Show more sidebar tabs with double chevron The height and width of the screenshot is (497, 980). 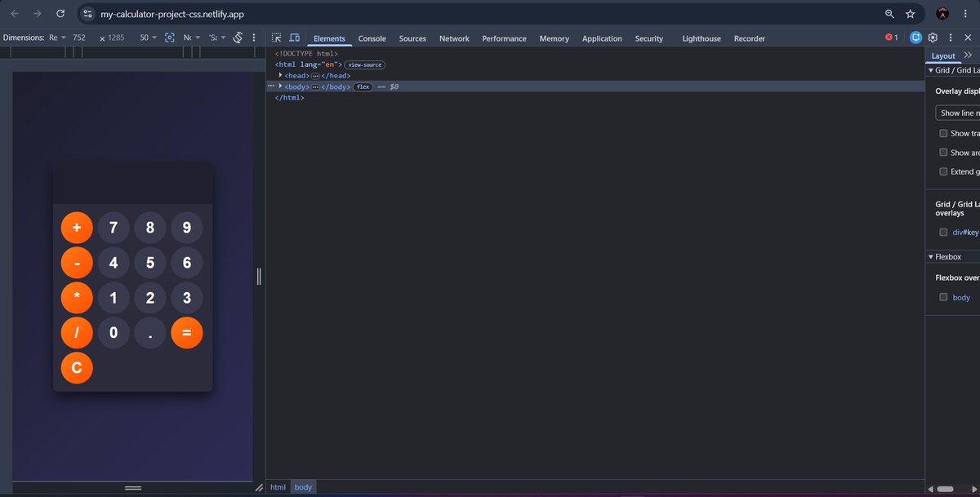[x=968, y=55]
